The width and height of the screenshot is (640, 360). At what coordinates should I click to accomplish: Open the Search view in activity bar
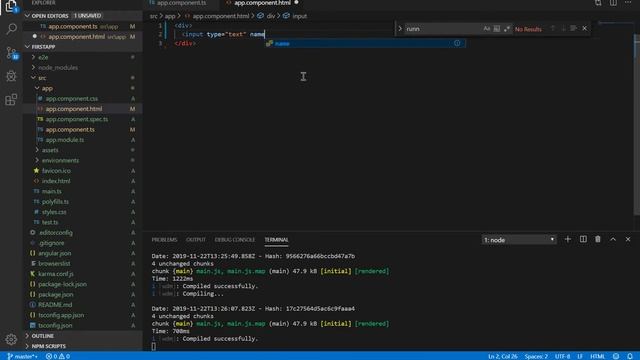coord(11,29)
